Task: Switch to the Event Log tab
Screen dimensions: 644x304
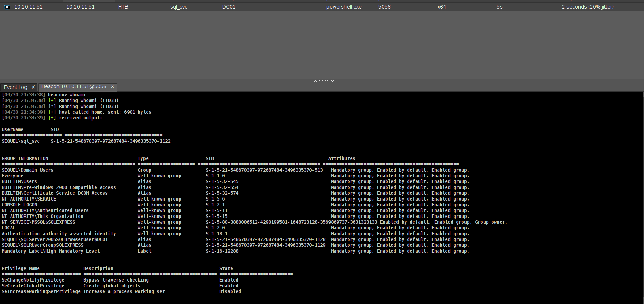Action: point(16,87)
